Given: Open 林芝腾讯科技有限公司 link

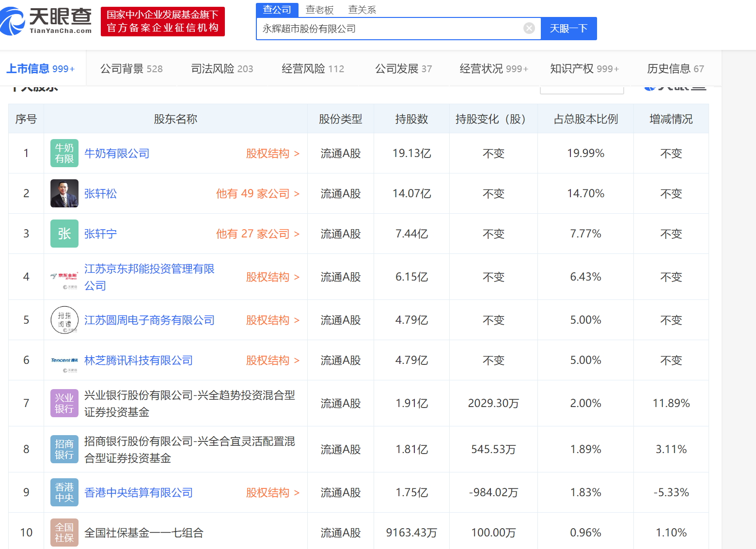Looking at the screenshot, I should (x=139, y=361).
